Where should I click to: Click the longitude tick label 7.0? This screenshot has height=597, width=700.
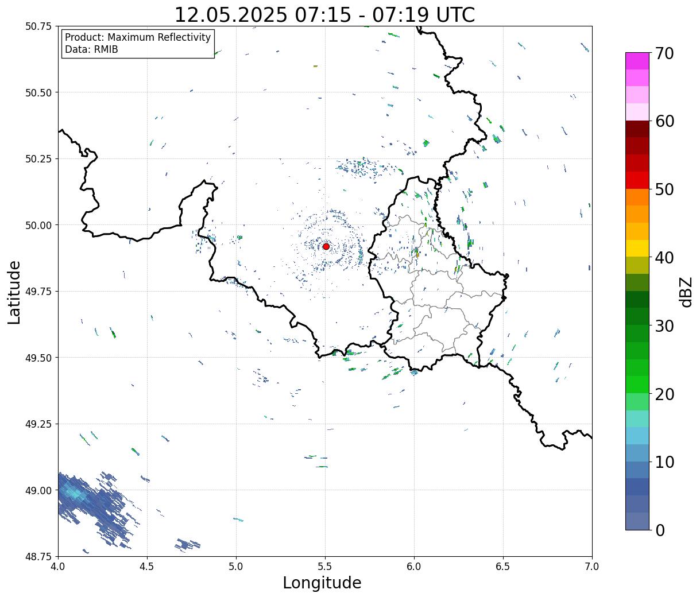click(592, 567)
